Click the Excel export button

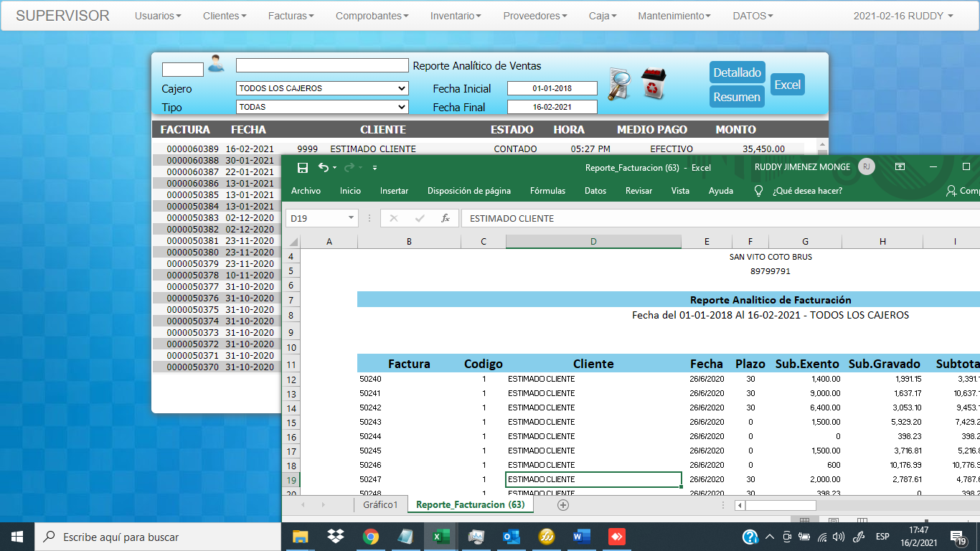click(787, 85)
